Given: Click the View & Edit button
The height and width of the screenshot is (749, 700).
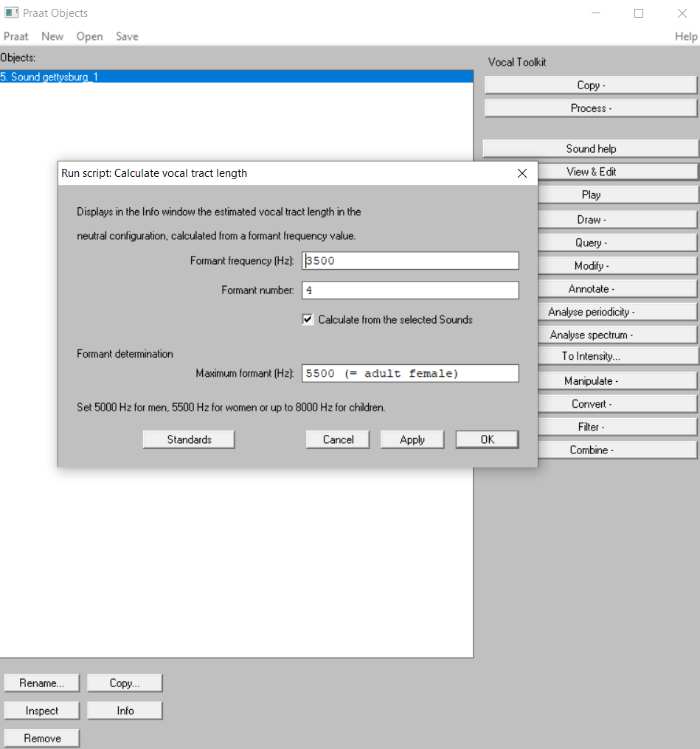Looking at the screenshot, I should click(618, 172).
